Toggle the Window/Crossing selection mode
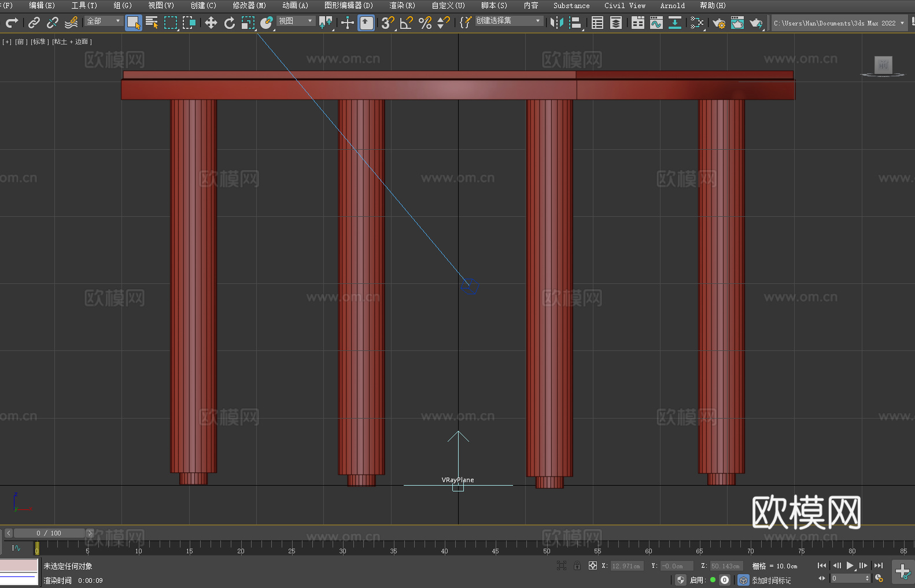Viewport: 915px width, 588px height. pyautogui.click(x=189, y=23)
